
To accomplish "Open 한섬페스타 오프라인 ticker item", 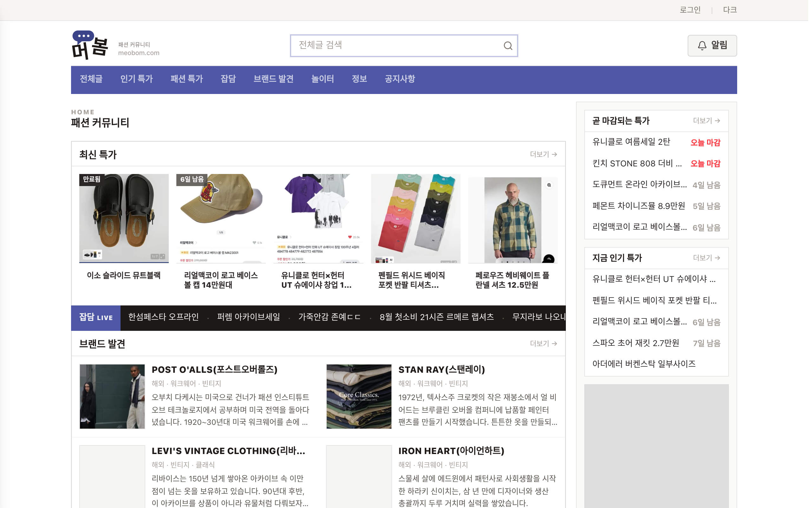I will (x=164, y=318).
